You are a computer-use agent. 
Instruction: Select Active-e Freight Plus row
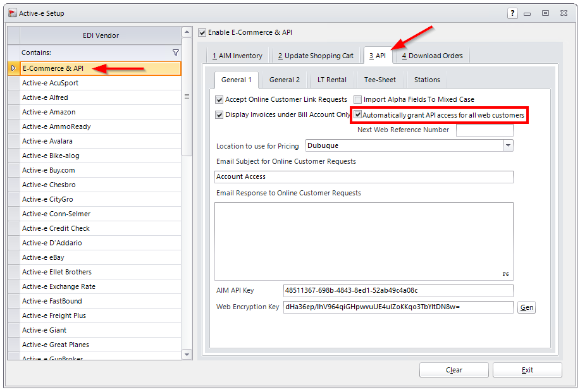(x=100, y=316)
